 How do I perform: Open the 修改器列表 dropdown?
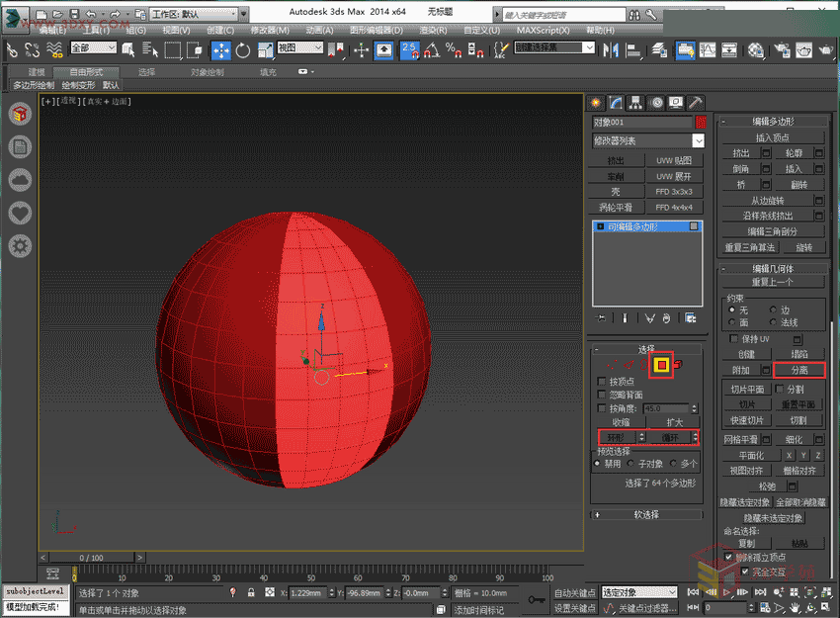[x=648, y=141]
